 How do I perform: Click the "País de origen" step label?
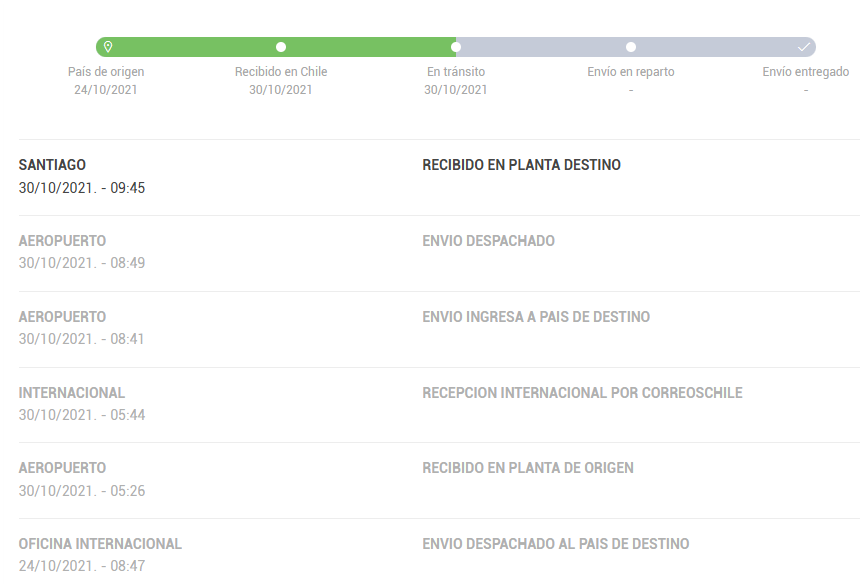click(x=106, y=72)
